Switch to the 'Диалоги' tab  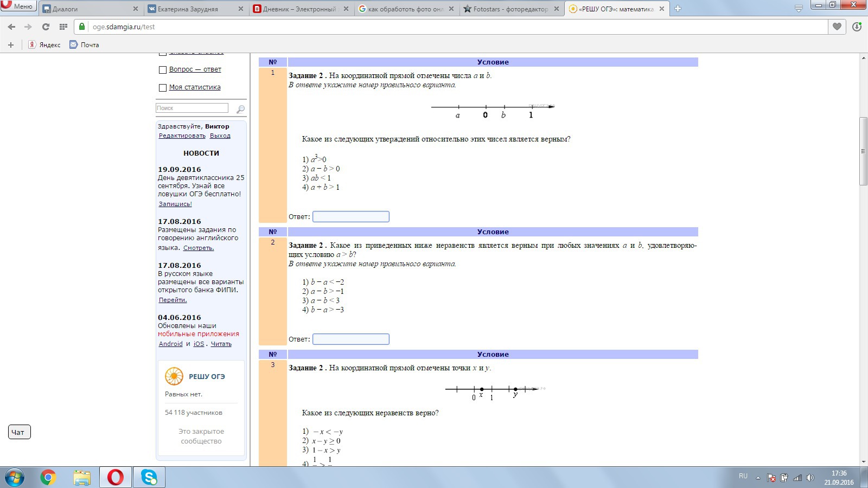tap(90, 9)
